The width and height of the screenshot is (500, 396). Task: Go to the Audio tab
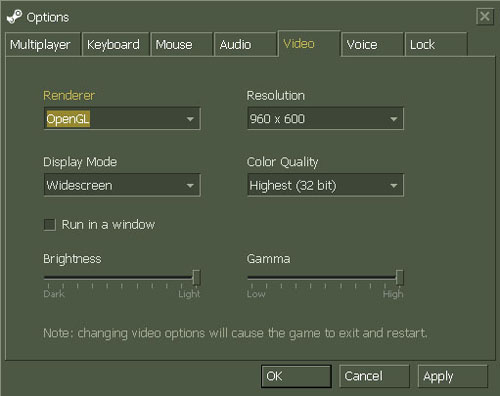click(x=246, y=44)
